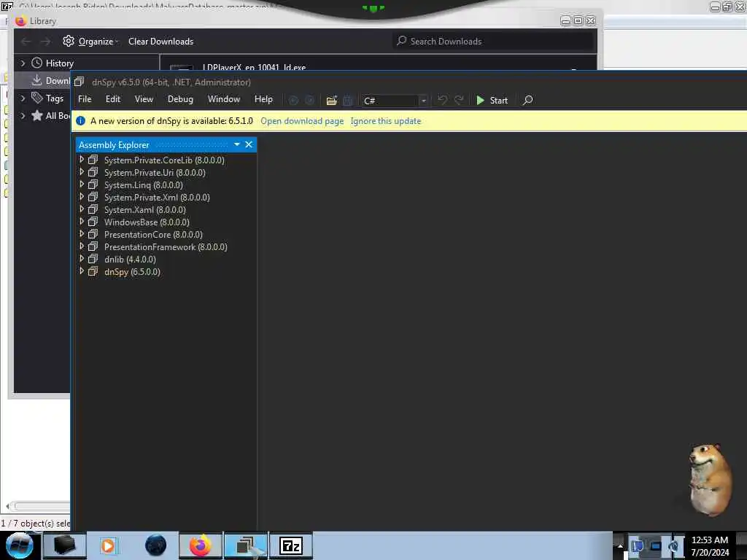Expand the System.Private.Uri node
This screenshot has height=560, width=747.
[82, 172]
